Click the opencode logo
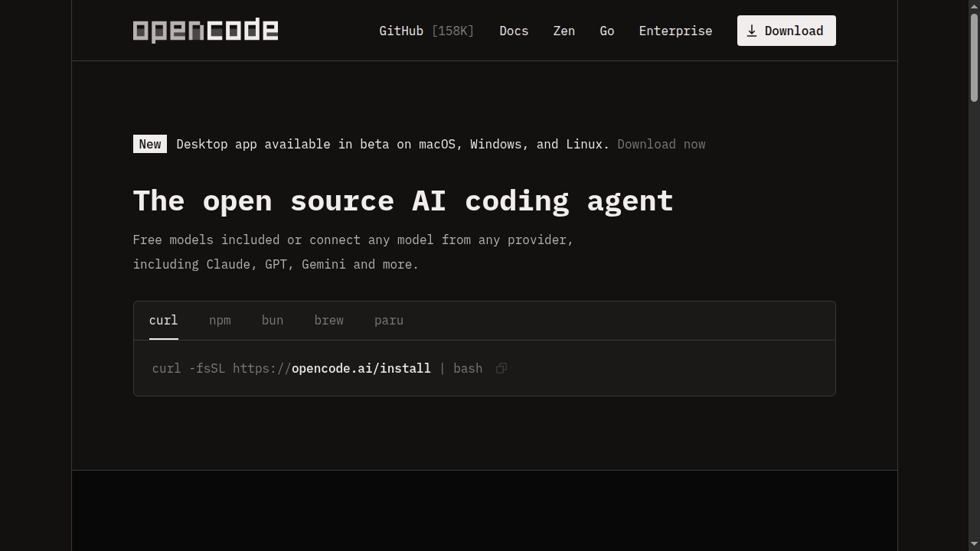Image resolution: width=980 pixels, height=551 pixels. pyautogui.click(x=205, y=31)
